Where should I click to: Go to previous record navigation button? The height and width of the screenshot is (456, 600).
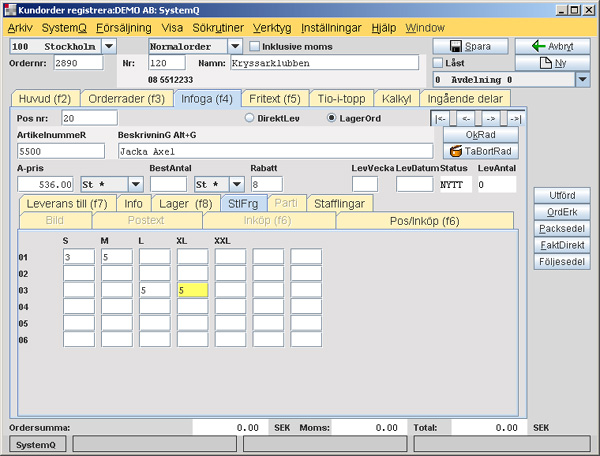click(466, 119)
